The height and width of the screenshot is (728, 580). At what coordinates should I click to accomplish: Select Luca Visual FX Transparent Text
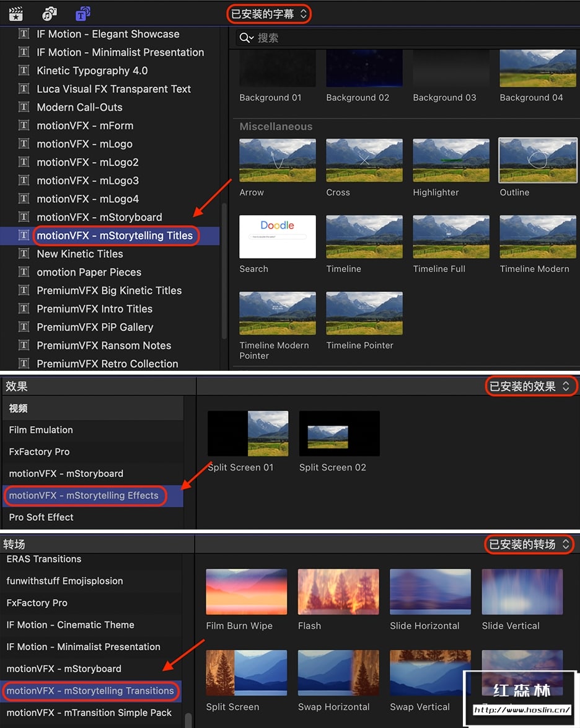[113, 89]
